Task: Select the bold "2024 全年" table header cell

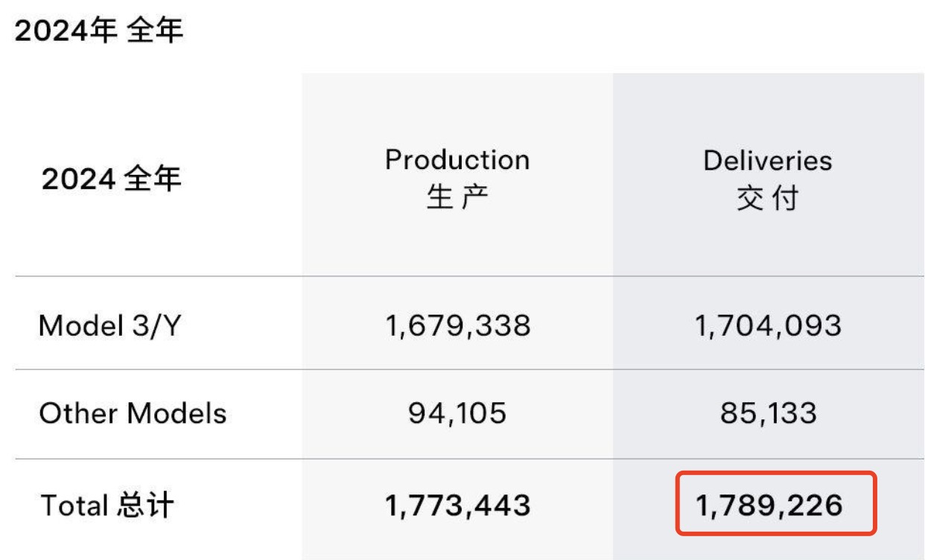Action: click(111, 179)
